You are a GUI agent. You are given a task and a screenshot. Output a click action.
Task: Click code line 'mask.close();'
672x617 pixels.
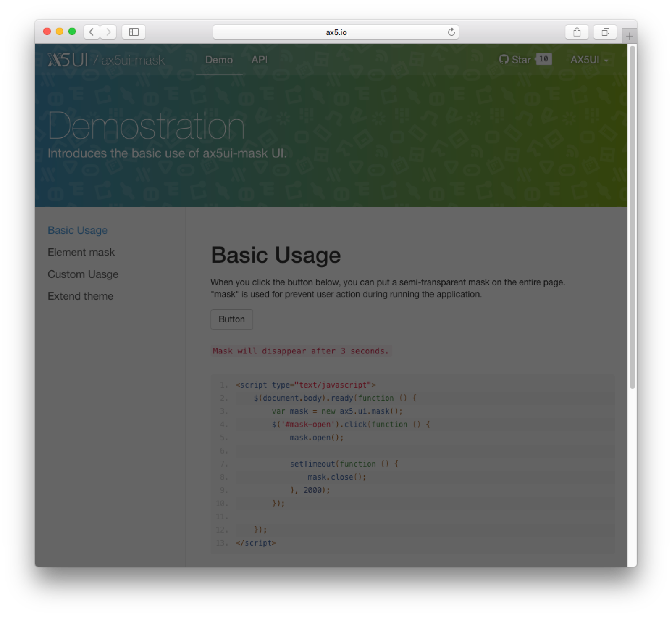[337, 477]
